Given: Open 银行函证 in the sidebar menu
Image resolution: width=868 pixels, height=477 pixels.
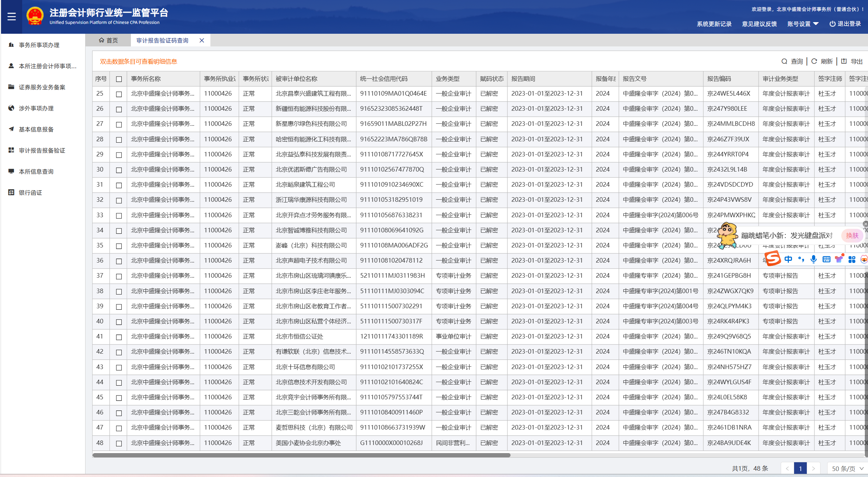Looking at the screenshot, I should point(30,193).
